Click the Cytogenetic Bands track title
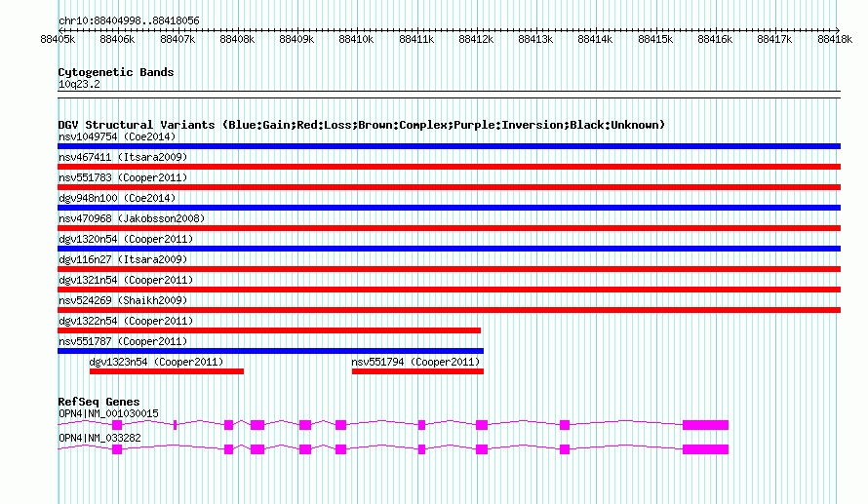The width and height of the screenshot is (868, 504). [116, 72]
